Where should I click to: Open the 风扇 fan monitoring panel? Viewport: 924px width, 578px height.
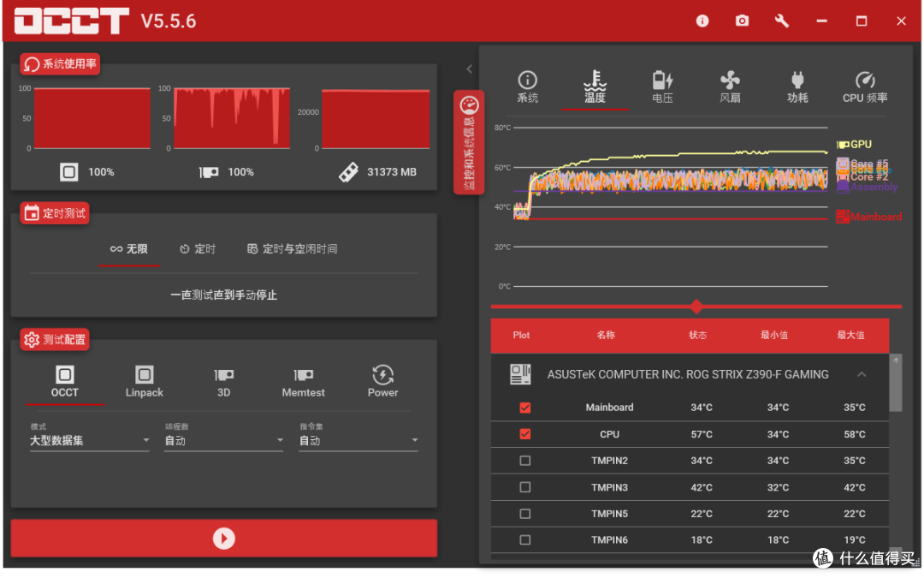pyautogui.click(x=731, y=86)
